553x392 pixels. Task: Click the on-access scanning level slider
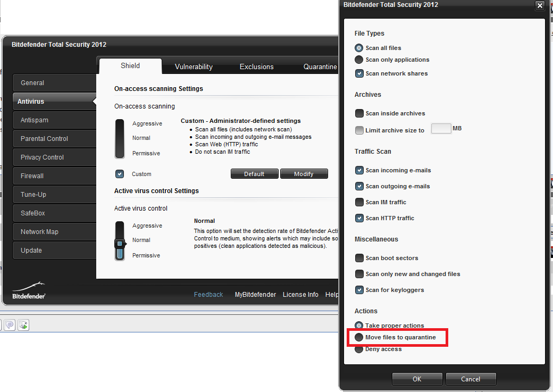120,139
